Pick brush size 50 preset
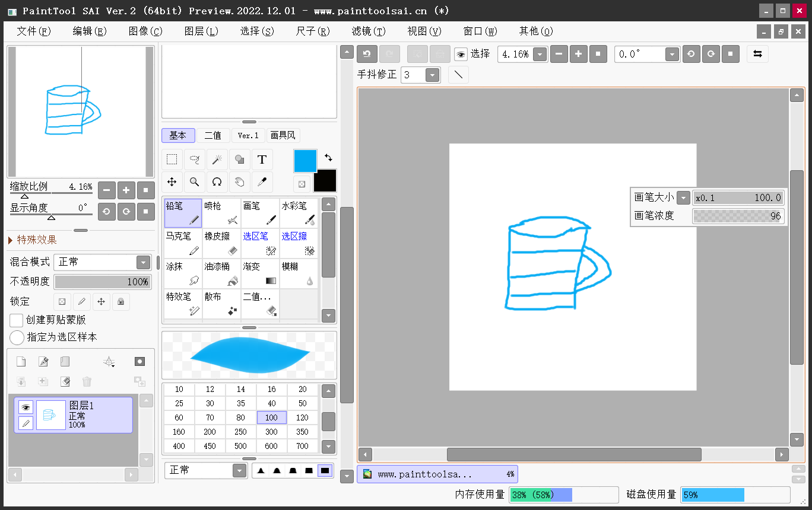The image size is (812, 510). [x=303, y=404]
